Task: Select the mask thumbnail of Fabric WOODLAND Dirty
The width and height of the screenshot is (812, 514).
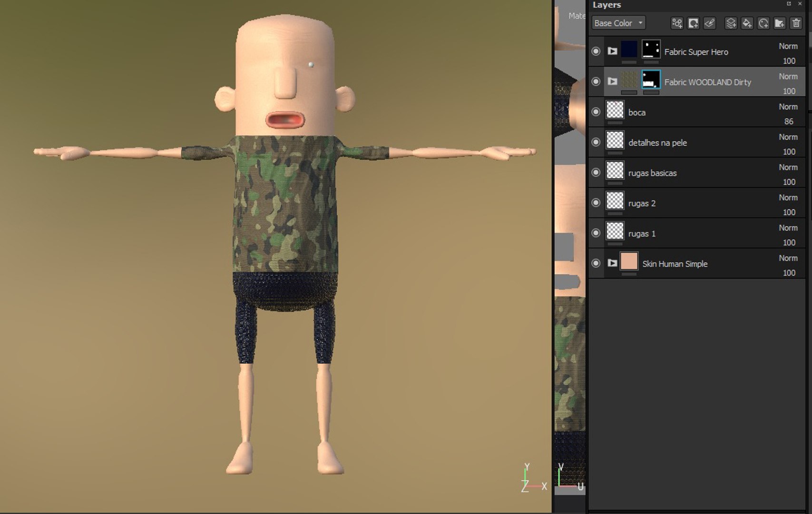Action: coord(651,79)
